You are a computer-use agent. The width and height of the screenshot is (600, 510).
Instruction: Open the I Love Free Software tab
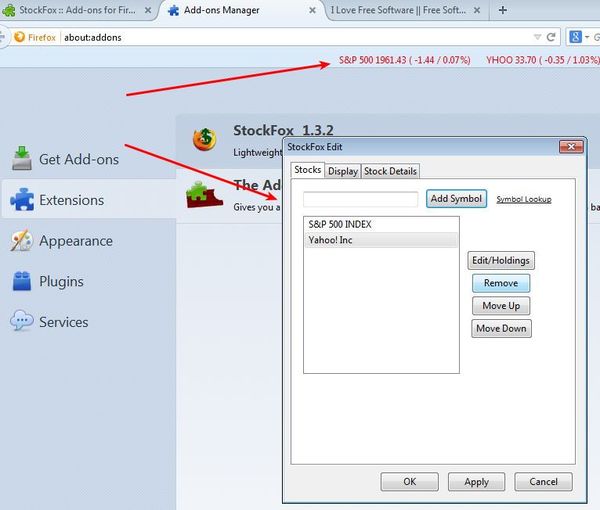click(x=398, y=10)
